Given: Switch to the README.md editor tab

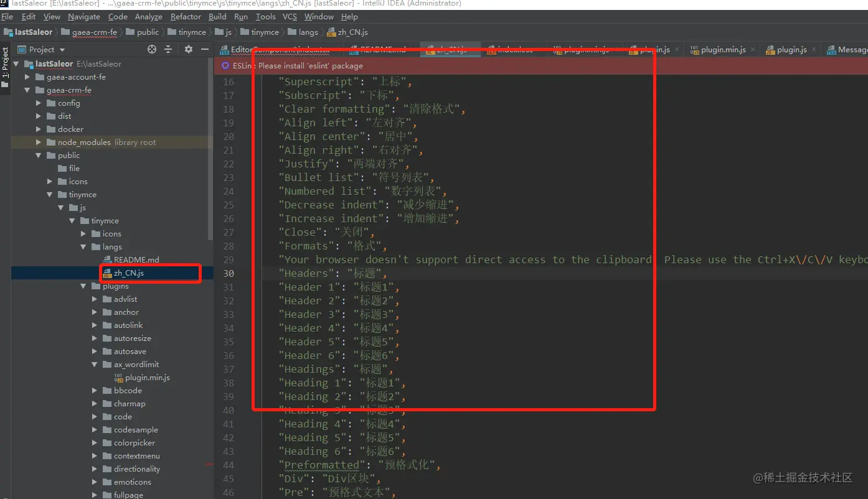Looking at the screenshot, I should coord(382,50).
